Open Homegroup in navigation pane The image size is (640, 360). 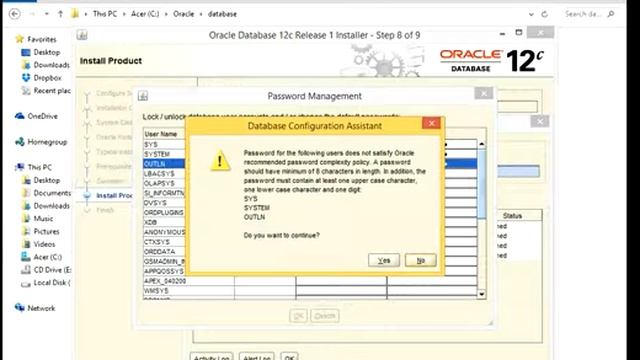tap(41, 142)
